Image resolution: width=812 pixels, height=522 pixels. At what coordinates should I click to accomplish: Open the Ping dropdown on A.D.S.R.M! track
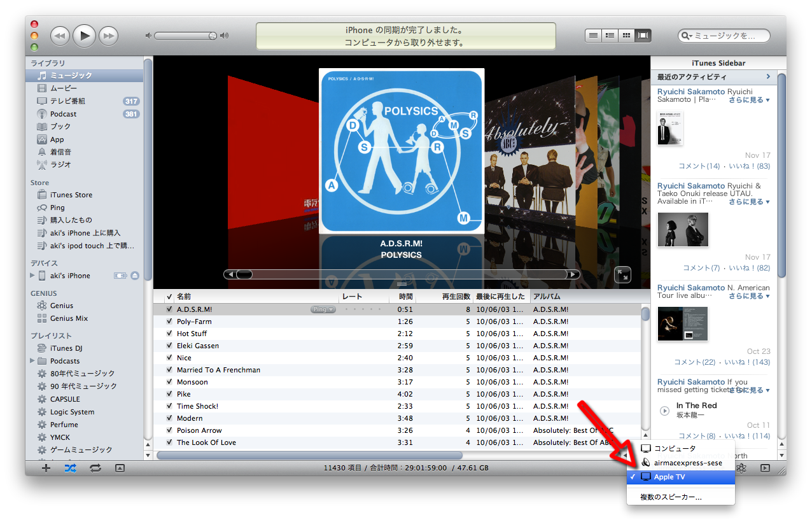(323, 309)
